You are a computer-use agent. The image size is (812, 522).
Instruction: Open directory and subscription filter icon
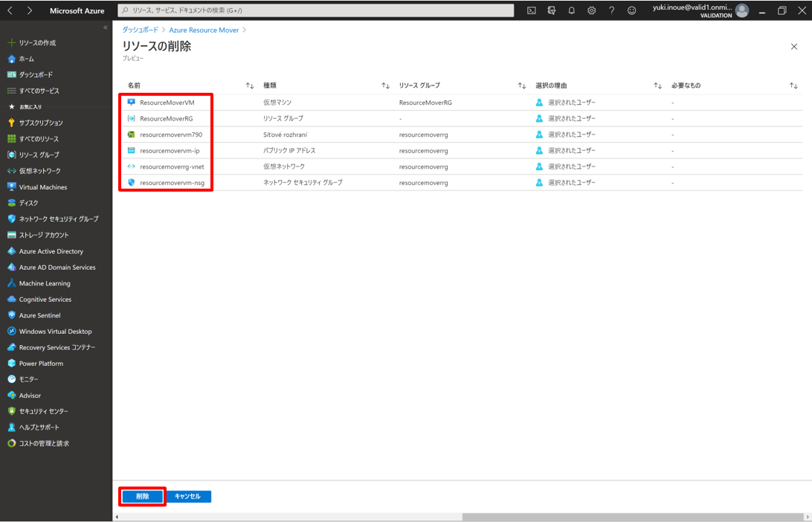tap(552, 10)
